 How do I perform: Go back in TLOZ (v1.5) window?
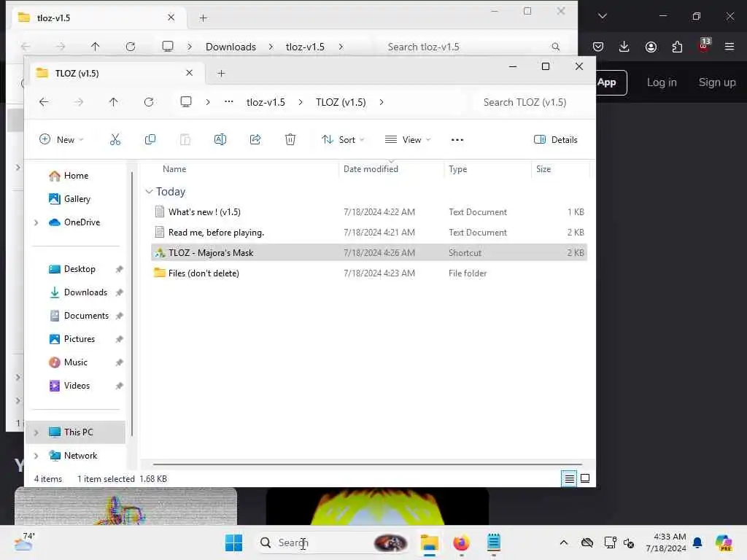coord(44,102)
